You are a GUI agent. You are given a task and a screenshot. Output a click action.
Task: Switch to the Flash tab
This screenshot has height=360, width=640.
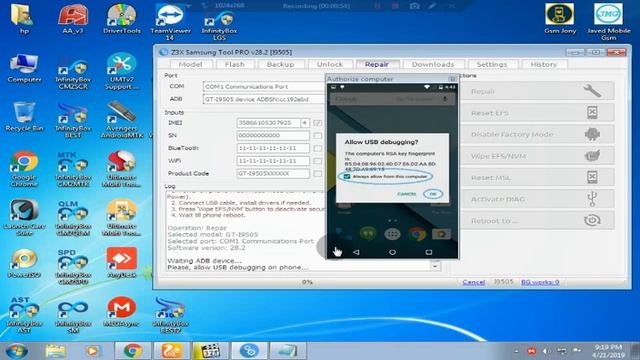pyautogui.click(x=235, y=64)
